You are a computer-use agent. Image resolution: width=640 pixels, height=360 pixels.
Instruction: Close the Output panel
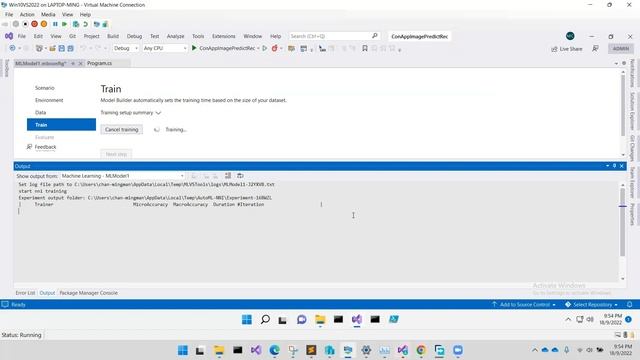(x=622, y=166)
